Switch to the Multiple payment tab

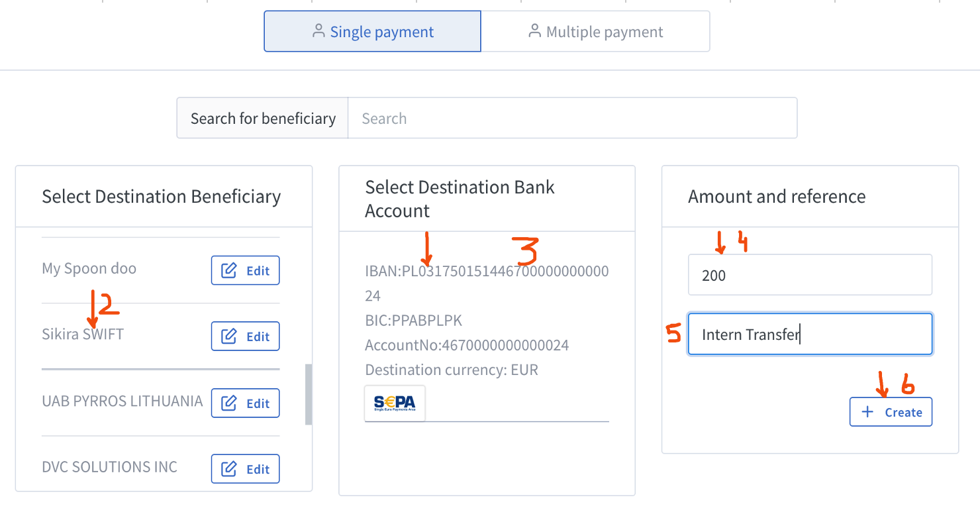click(595, 31)
